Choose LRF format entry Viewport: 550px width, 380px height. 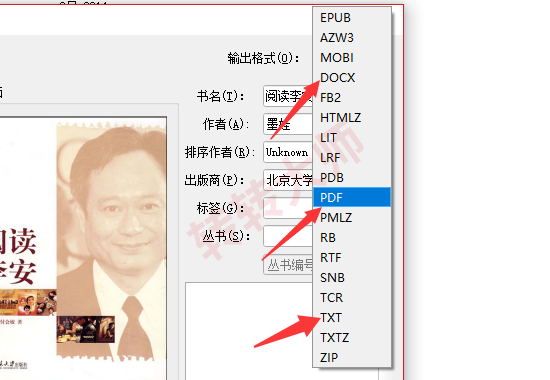click(352, 158)
